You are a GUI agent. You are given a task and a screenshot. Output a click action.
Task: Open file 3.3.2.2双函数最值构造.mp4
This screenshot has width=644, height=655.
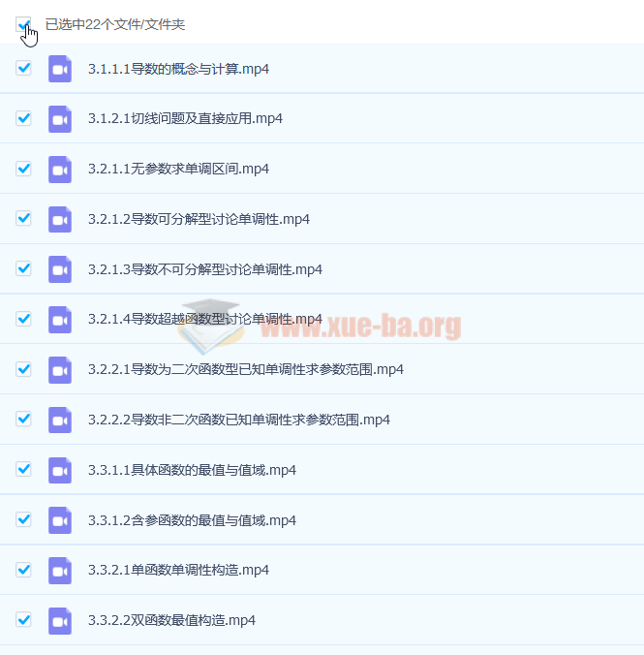[170, 621]
